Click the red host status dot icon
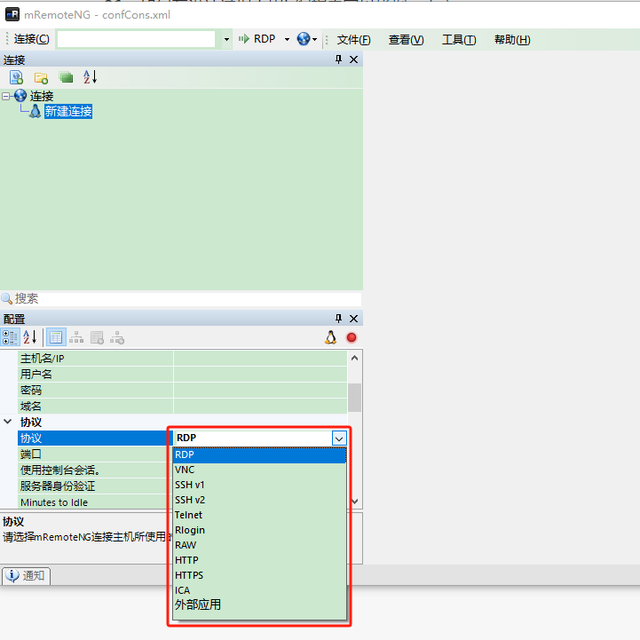The image size is (640, 640). click(x=351, y=338)
